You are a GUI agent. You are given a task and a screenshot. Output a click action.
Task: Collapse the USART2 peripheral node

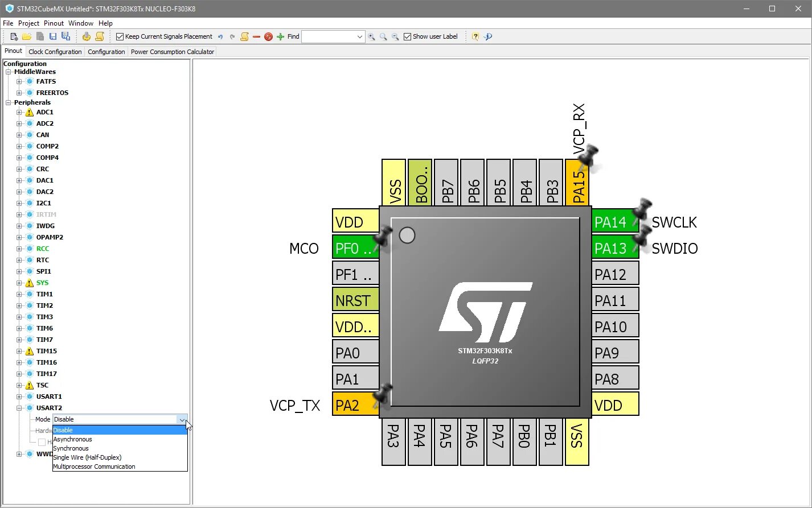[x=19, y=408]
